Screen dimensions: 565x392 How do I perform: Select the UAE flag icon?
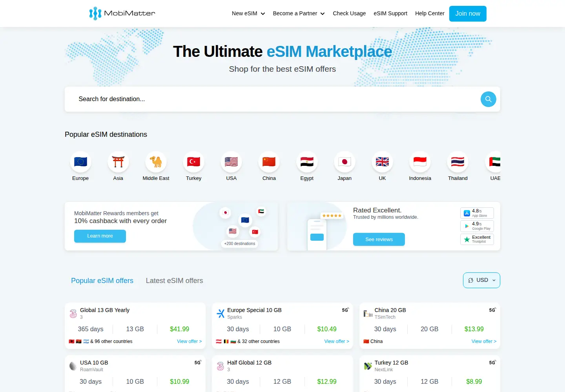(x=494, y=162)
